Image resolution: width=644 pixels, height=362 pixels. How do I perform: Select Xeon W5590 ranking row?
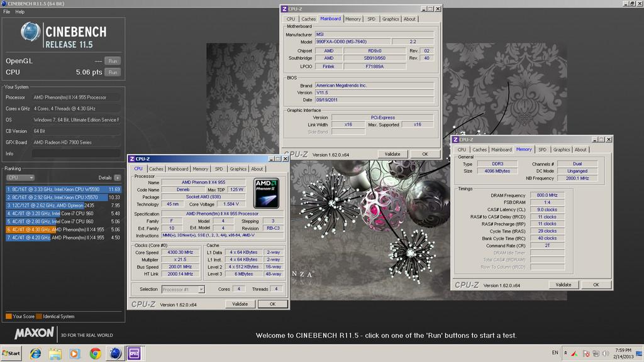64,189
